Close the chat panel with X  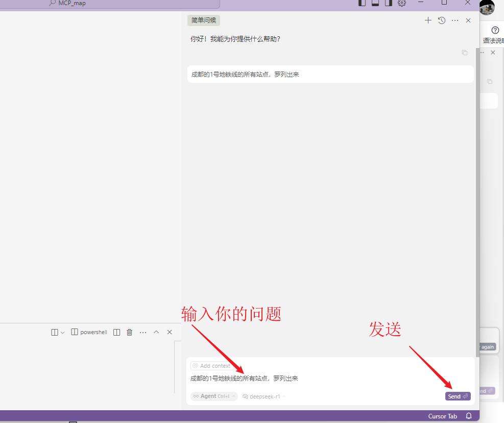pos(468,20)
